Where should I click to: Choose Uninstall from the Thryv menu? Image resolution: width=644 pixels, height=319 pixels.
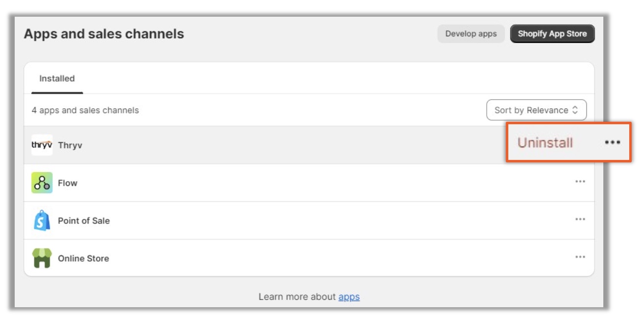[x=545, y=143]
